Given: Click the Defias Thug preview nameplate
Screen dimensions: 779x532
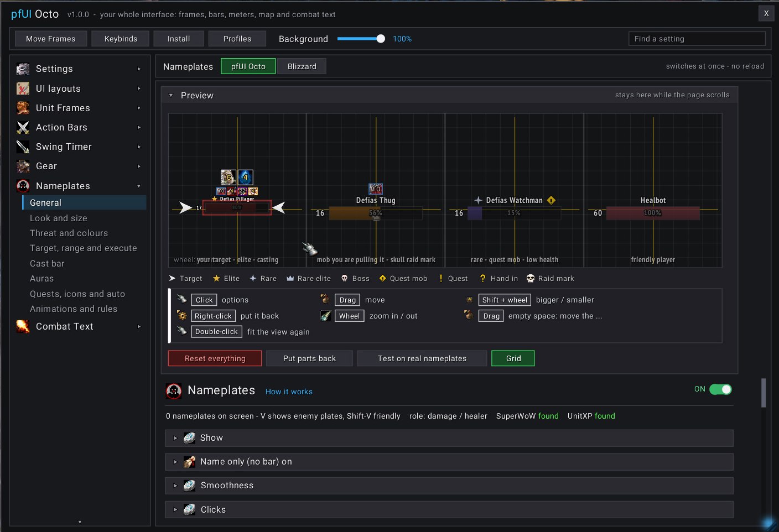Looking at the screenshot, I should (x=376, y=213).
